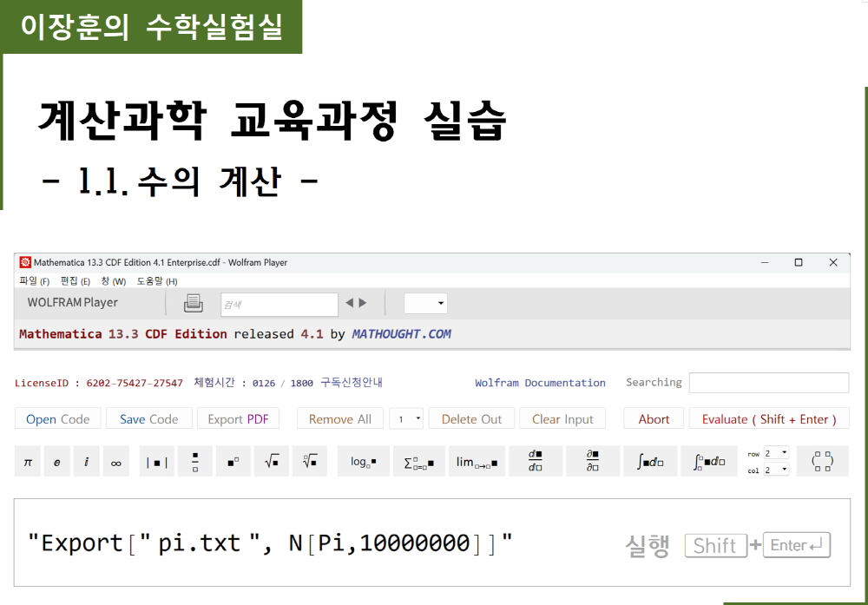Image resolution: width=868 pixels, height=605 pixels.
Task: Insert superscript power template
Action: coord(233,462)
